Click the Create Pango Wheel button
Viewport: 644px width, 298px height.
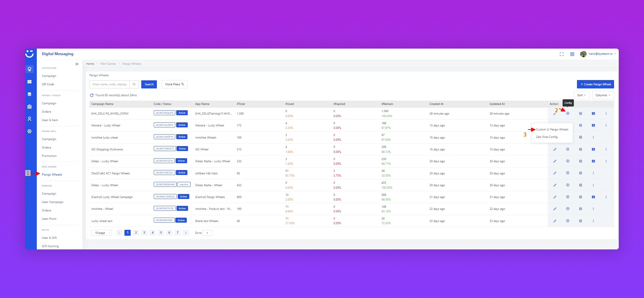pyautogui.click(x=595, y=84)
